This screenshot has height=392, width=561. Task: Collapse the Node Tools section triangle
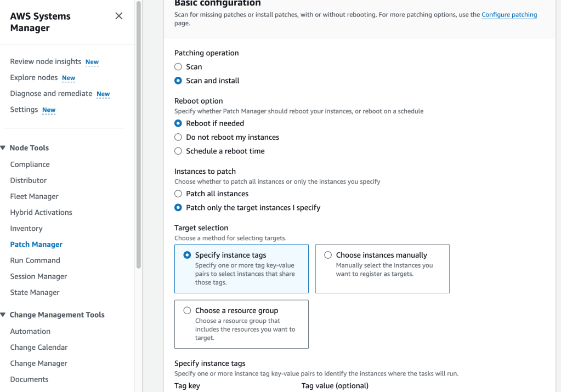(x=3, y=148)
